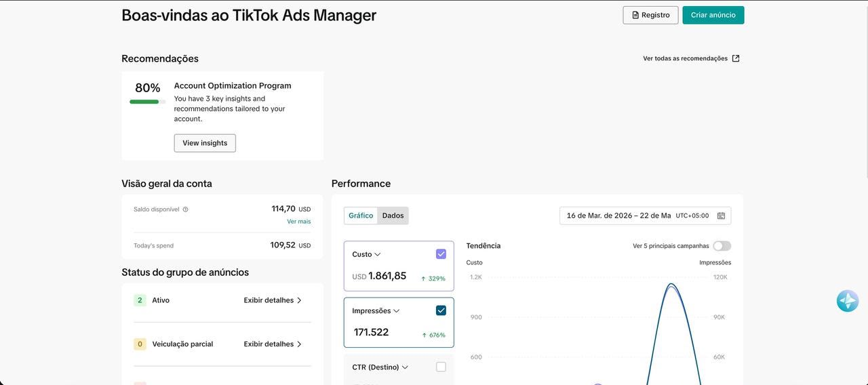Uncheck the Custo metric checkbox
The height and width of the screenshot is (385, 868).
(441, 254)
